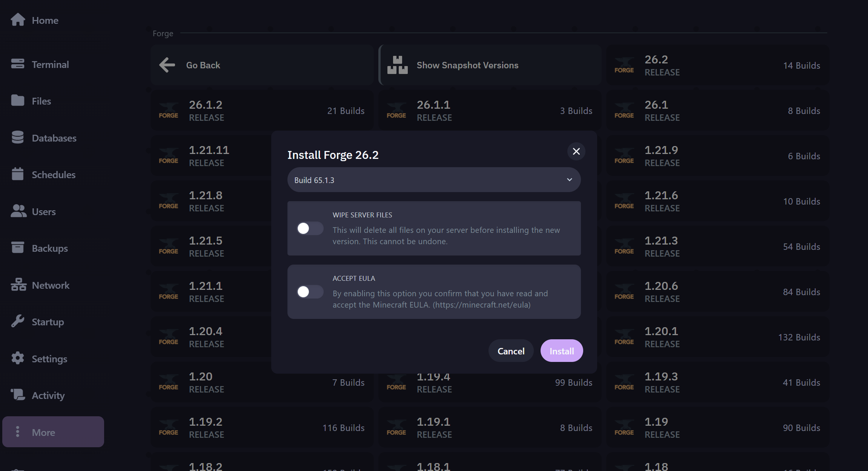Turn on the Accept EULA switch
Viewport: 868px width, 471px height.
click(x=310, y=292)
